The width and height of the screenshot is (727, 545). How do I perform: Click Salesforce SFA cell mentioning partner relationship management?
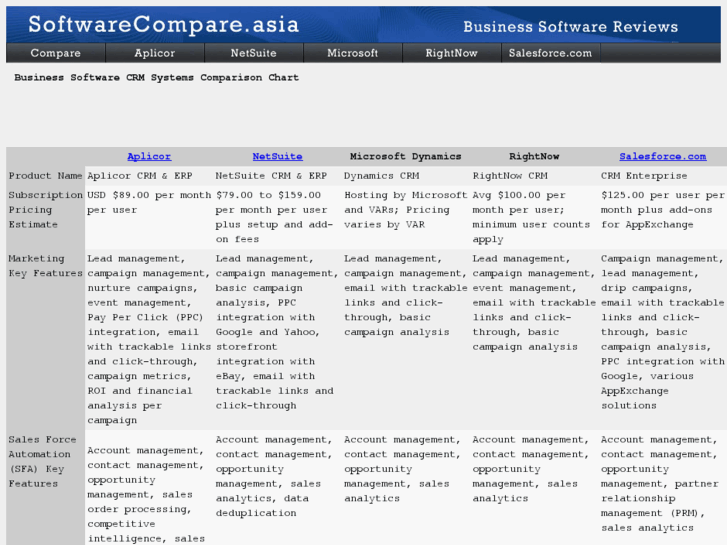pos(663,487)
